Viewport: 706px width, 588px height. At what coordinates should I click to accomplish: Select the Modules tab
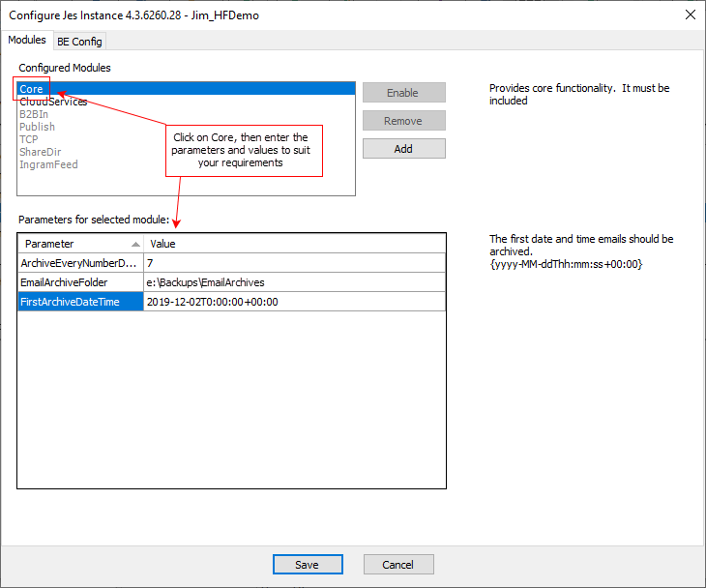[x=27, y=40]
